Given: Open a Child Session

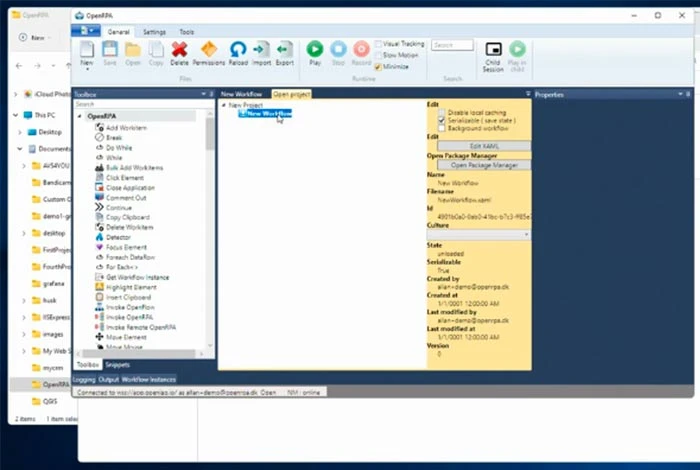Looking at the screenshot, I should pos(493,57).
